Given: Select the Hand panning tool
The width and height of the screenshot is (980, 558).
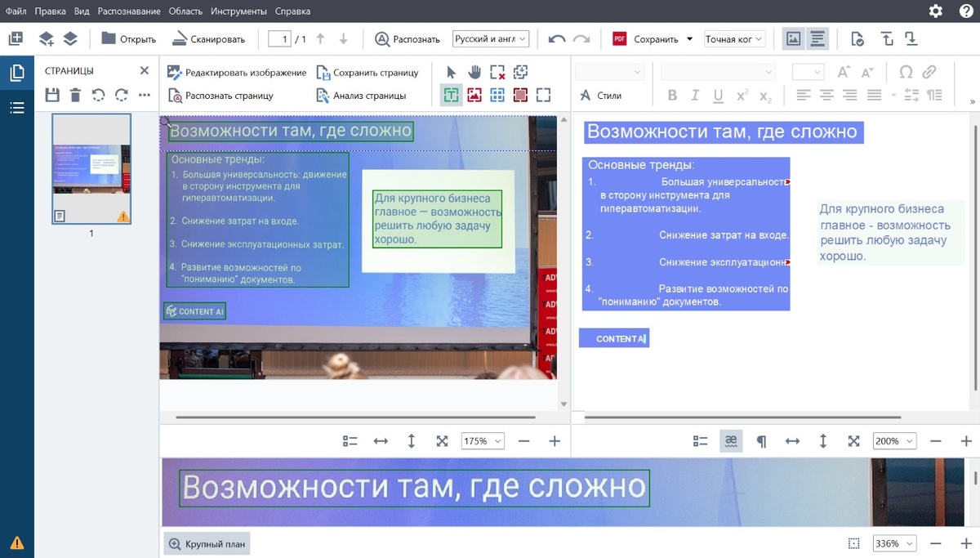Looking at the screenshot, I should pyautogui.click(x=474, y=72).
